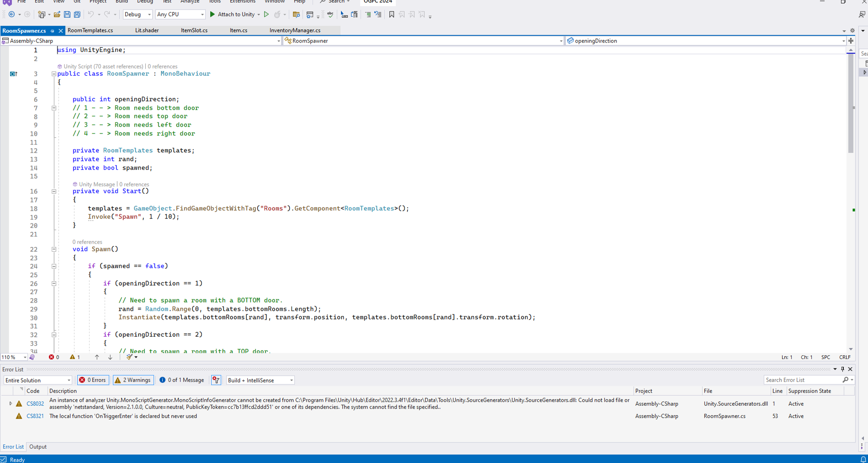This screenshot has width=868, height=463.
Task: Open Find in Files with the toolbar icon
Action: (x=296, y=14)
